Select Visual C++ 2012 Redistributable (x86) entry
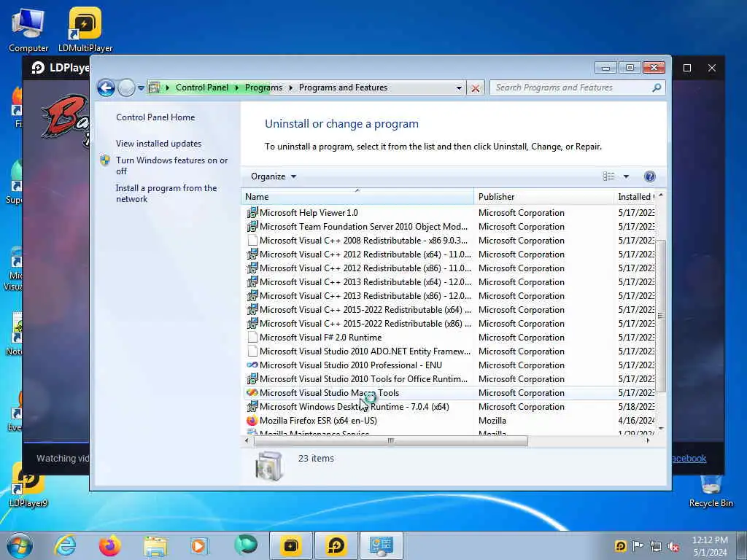 [365, 268]
